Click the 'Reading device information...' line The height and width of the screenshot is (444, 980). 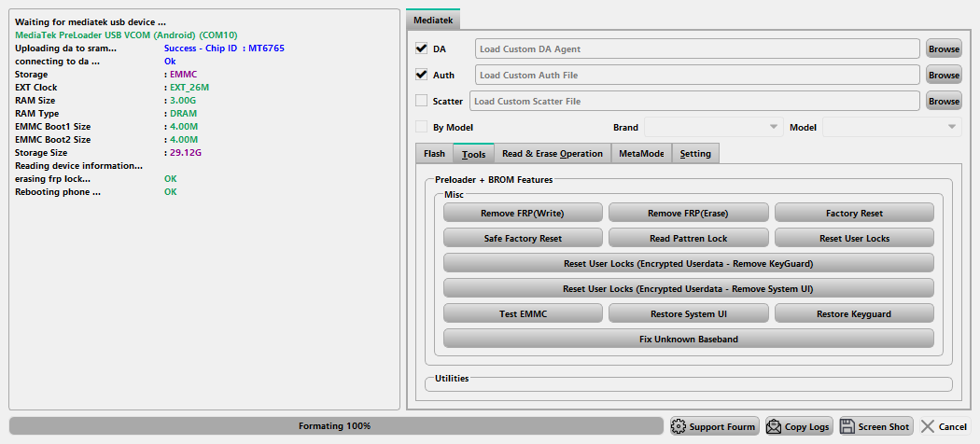[x=79, y=165]
